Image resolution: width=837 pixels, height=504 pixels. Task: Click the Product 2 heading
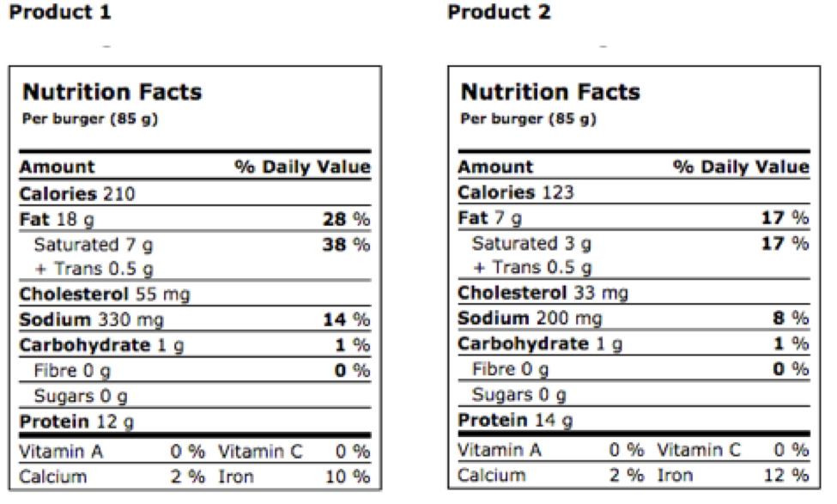click(x=499, y=13)
